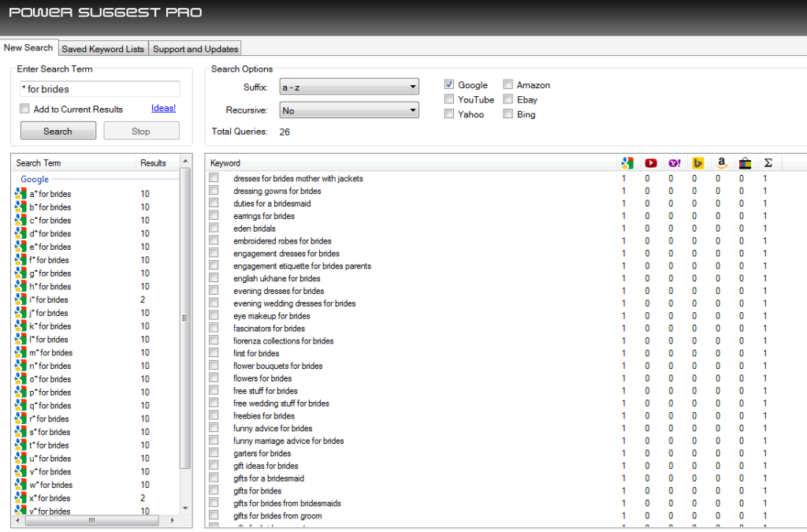807x532 pixels.
Task: Click the Search button
Action: click(x=58, y=131)
